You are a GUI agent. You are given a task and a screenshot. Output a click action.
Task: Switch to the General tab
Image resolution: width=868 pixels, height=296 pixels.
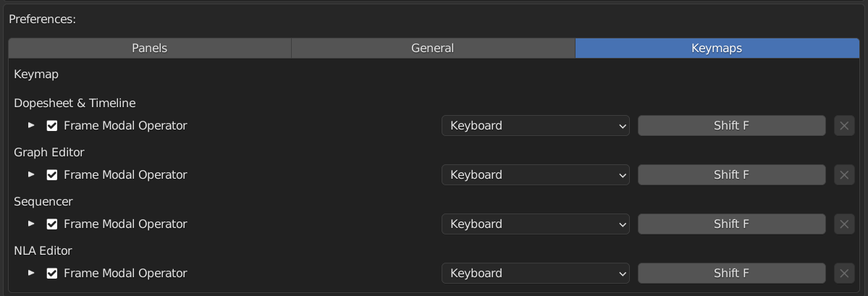click(x=433, y=48)
